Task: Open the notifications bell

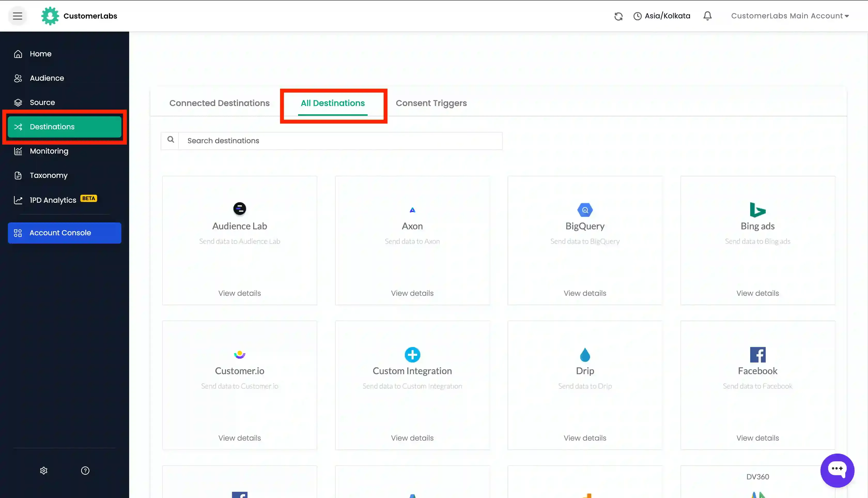Action: (x=707, y=16)
